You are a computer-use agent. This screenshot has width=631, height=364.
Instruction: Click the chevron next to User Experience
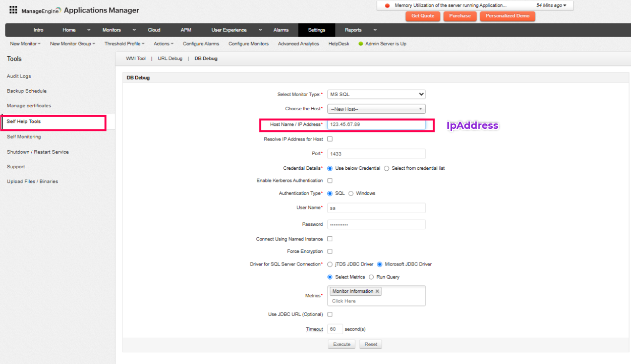point(260,30)
